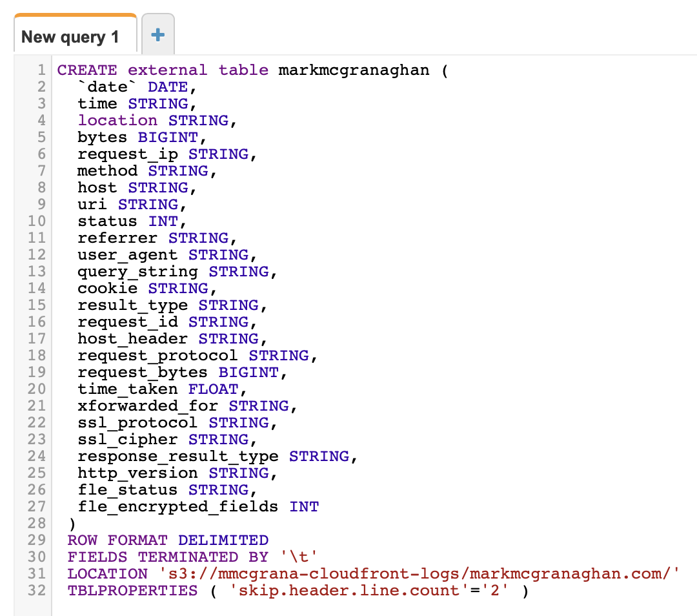Click the http_version column name
Image resolution: width=697 pixels, height=616 pixels.
[138, 473]
